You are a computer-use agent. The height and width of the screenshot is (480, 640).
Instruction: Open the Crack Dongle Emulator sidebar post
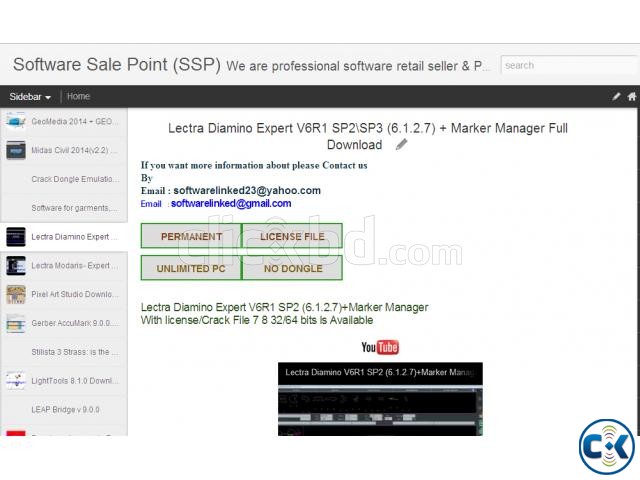[x=64, y=179]
